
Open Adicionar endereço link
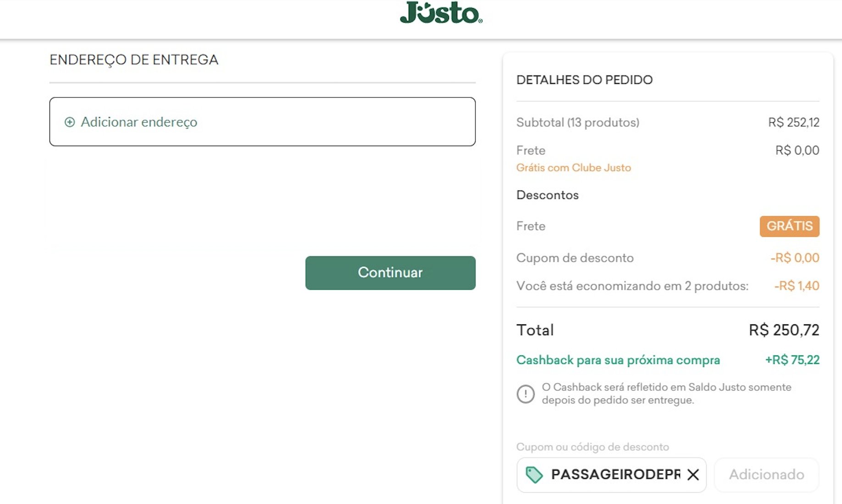tap(139, 122)
